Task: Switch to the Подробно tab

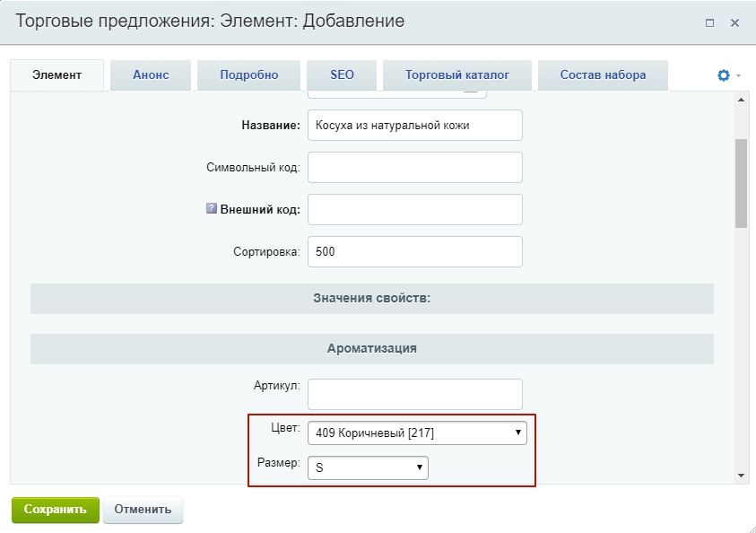Action: (x=248, y=74)
